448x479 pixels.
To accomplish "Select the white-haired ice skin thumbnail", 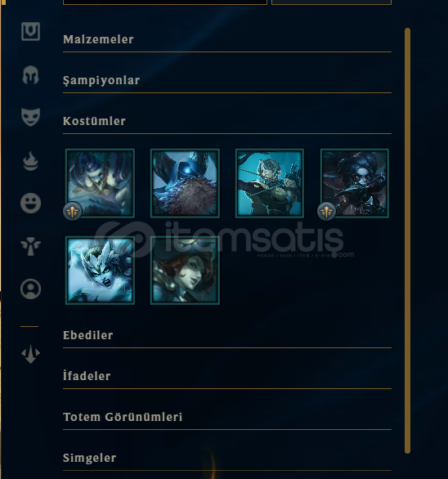I will click(100, 270).
